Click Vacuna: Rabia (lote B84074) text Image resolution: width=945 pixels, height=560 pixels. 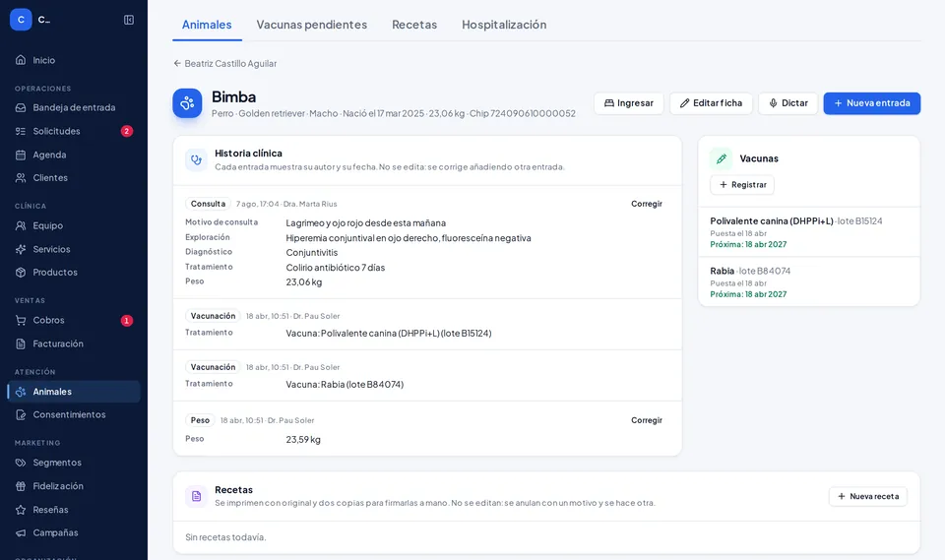[x=345, y=385]
